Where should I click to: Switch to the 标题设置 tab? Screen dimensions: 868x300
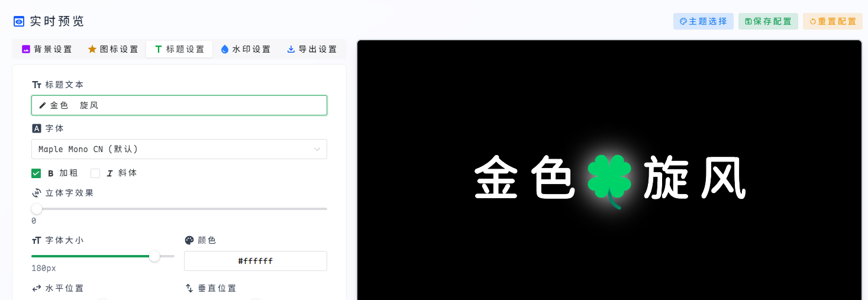tap(179, 49)
